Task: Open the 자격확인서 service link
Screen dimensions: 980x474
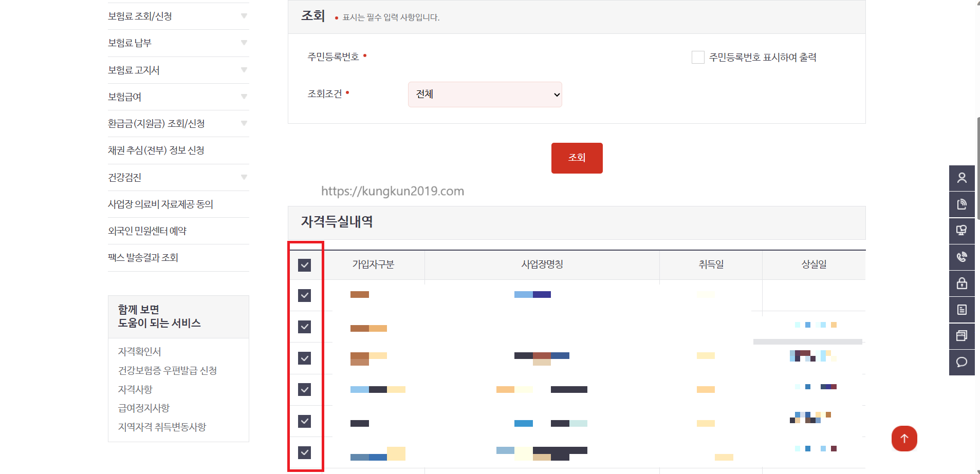Action: 139,351
